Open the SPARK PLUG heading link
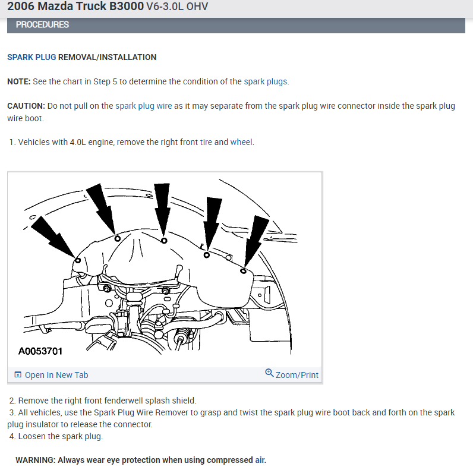Viewport: 473px width, 476px height. (x=31, y=57)
